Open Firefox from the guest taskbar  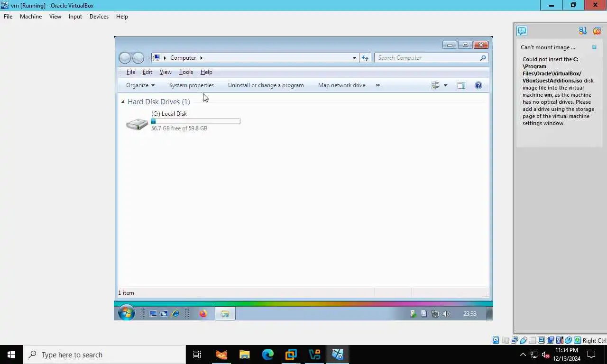click(x=203, y=314)
